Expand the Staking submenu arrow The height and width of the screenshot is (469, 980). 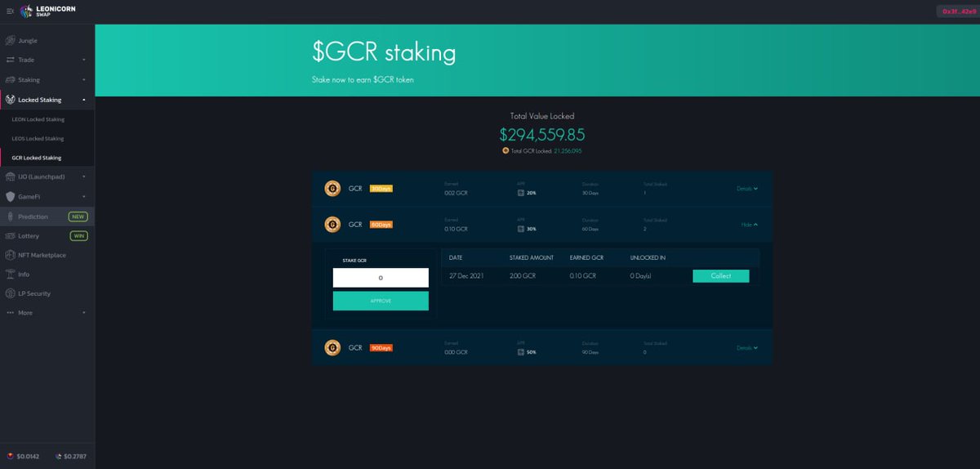coord(84,80)
